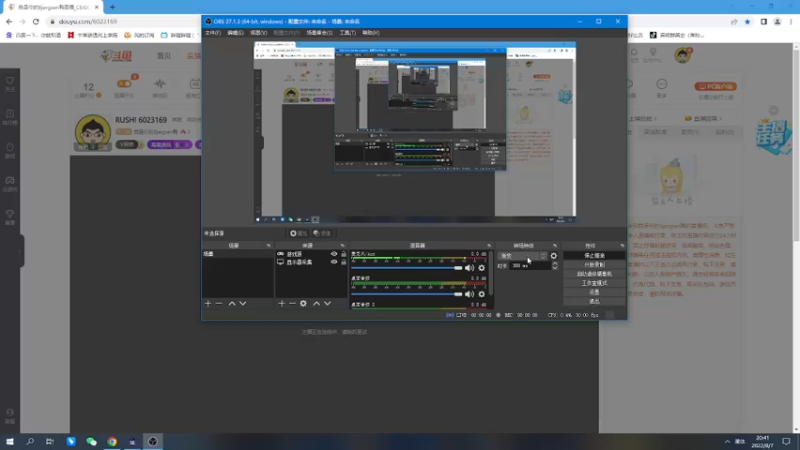Click Start Recording in OBS controls

coord(594,265)
